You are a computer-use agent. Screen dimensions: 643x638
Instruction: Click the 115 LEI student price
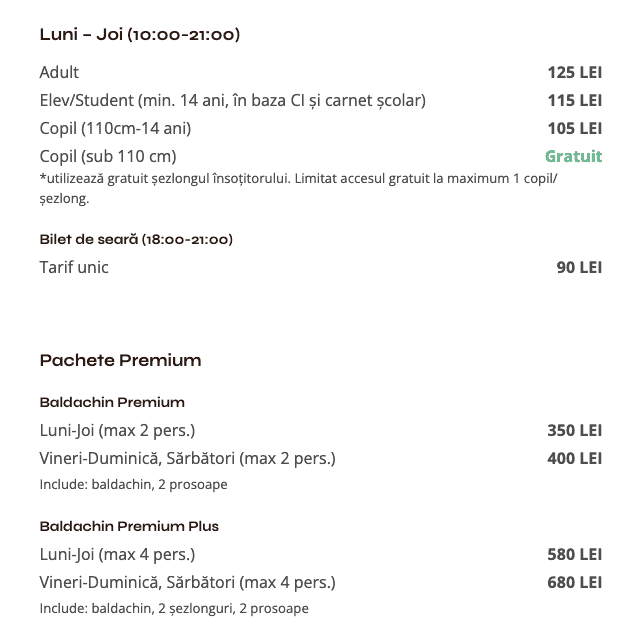[x=574, y=100]
